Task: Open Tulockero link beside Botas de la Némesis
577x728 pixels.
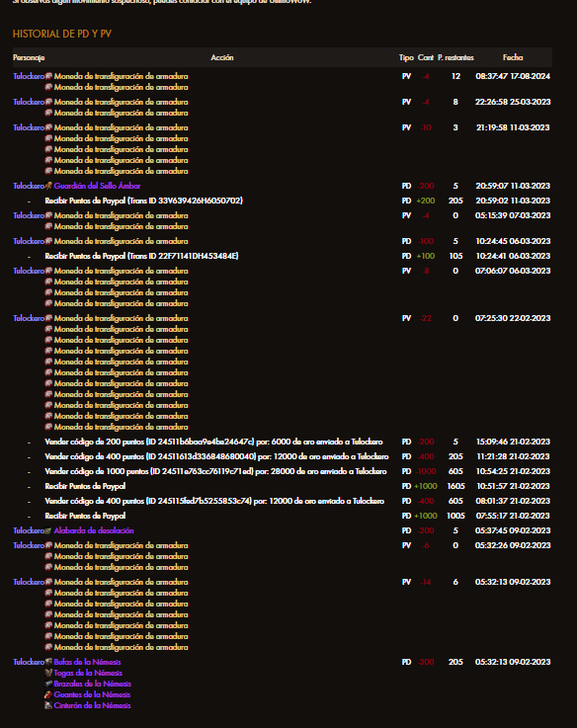Action: pyautogui.click(x=29, y=662)
